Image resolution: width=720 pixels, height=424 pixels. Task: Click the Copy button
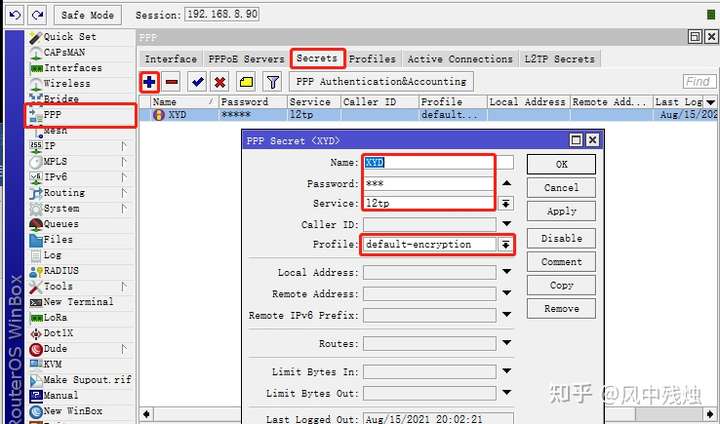561,285
